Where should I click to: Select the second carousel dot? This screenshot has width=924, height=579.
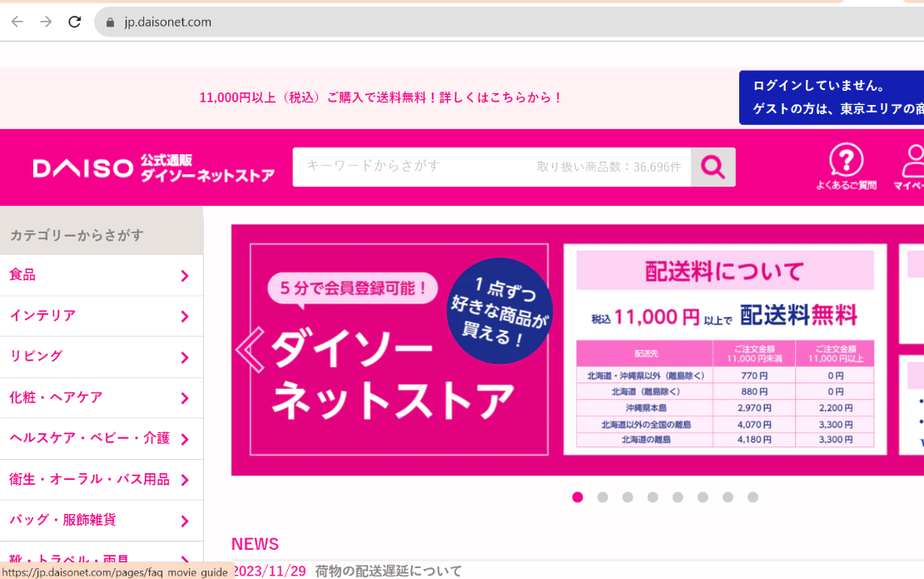(x=602, y=497)
